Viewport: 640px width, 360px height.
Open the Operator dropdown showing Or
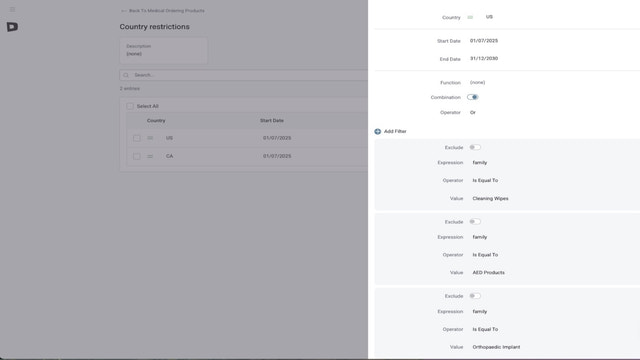[473, 112]
